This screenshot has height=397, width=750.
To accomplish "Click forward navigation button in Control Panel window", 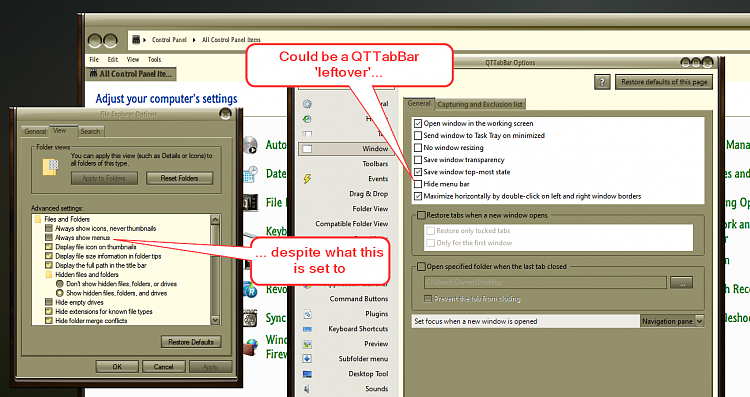I will (110, 41).
